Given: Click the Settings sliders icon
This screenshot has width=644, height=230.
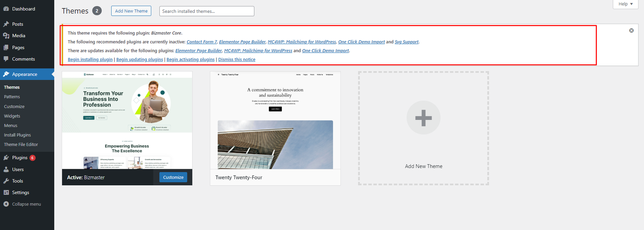Looking at the screenshot, I should (x=6, y=193).
